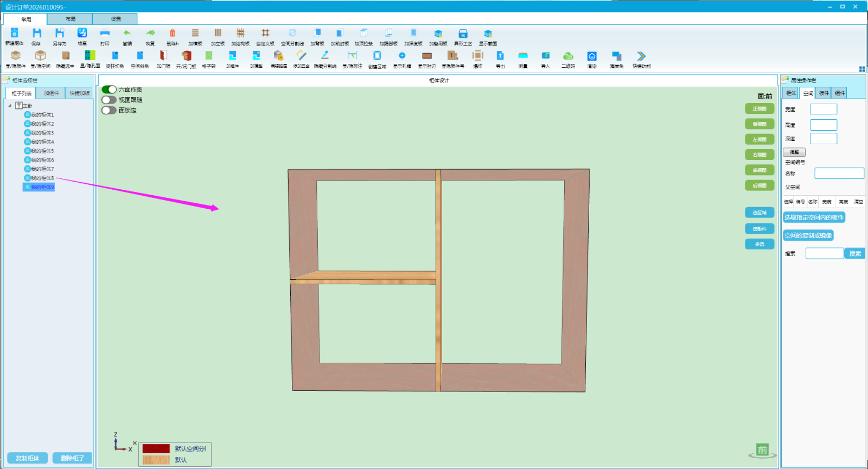Viewport: 868px width, 469px height.
Task: Enable the 视图跟随 toggle switch
Action: pyautogui.click(x=109, y=100)
